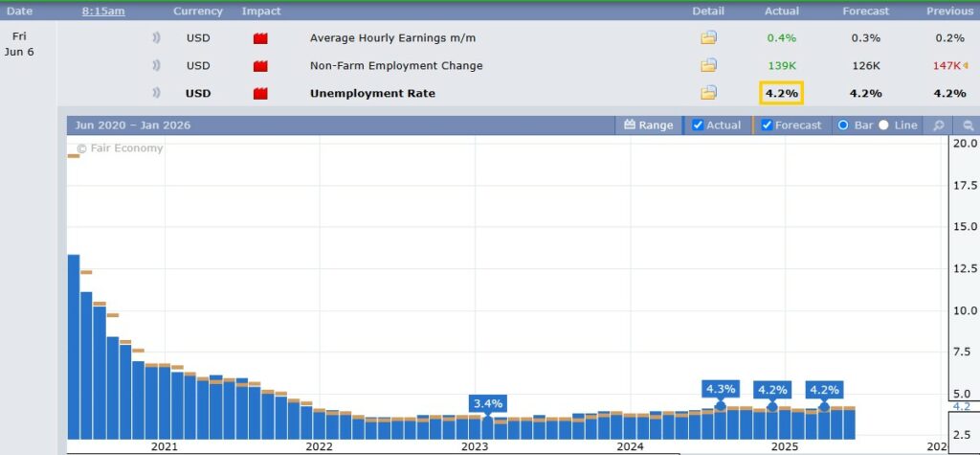
Task: Open the Unemployment Rate event name
Action: tap(372, 94)
